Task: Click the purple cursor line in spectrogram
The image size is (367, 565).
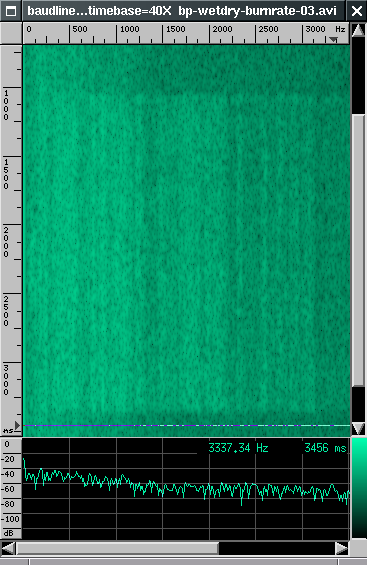Action: [186, 426]
